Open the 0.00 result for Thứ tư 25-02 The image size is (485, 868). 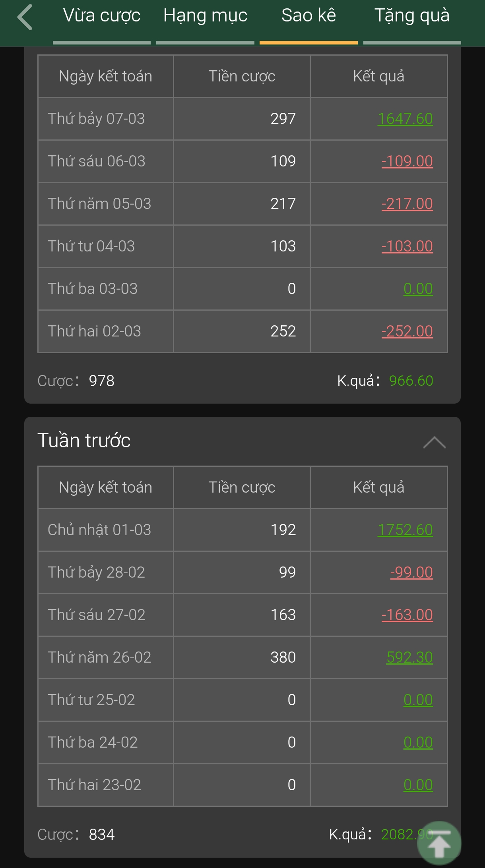[x=418, y=700]
